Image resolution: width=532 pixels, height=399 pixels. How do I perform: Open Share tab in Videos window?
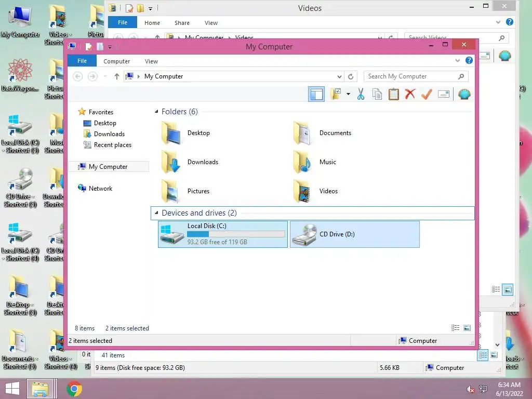pyautogui.click(x=182, y=23)
